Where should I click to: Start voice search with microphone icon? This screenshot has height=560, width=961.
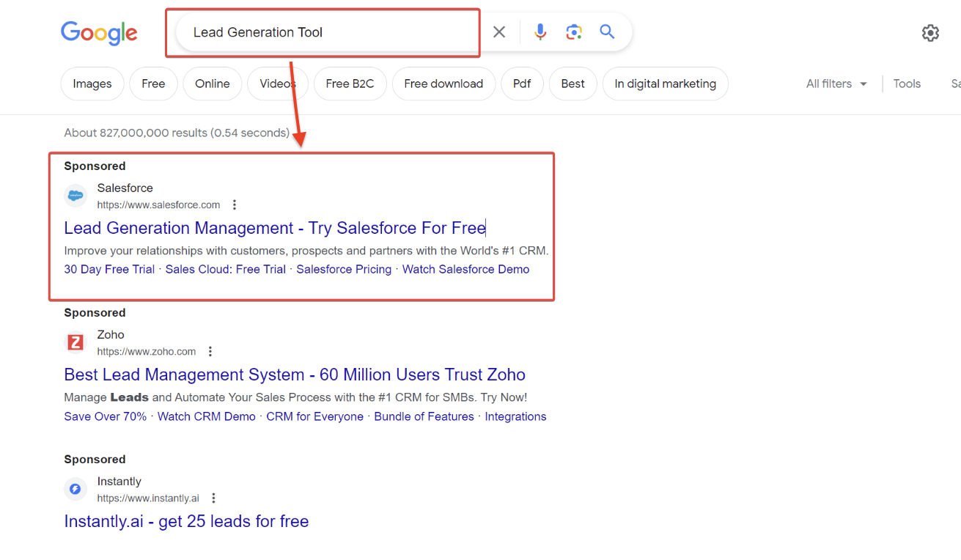(540, 32)
